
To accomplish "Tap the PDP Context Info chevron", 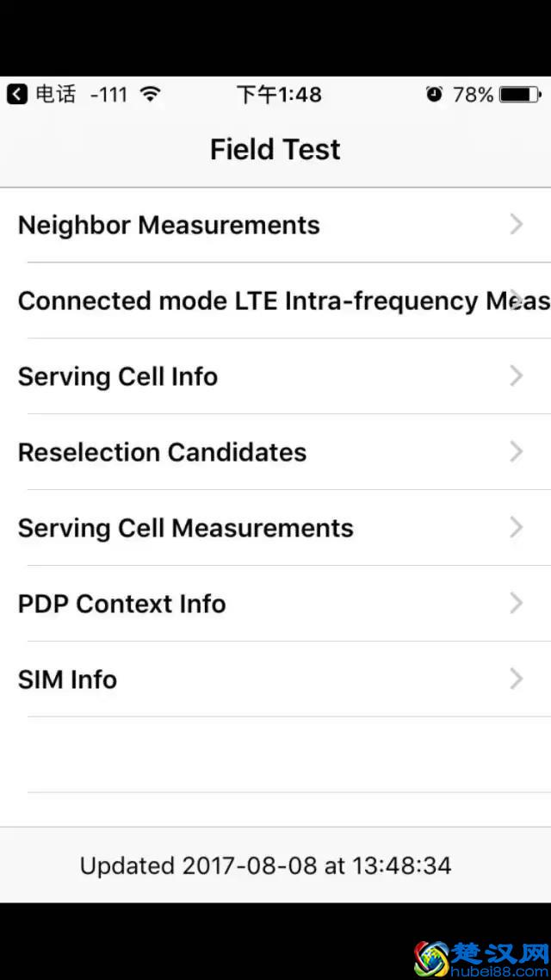I will tap(516, 604).
